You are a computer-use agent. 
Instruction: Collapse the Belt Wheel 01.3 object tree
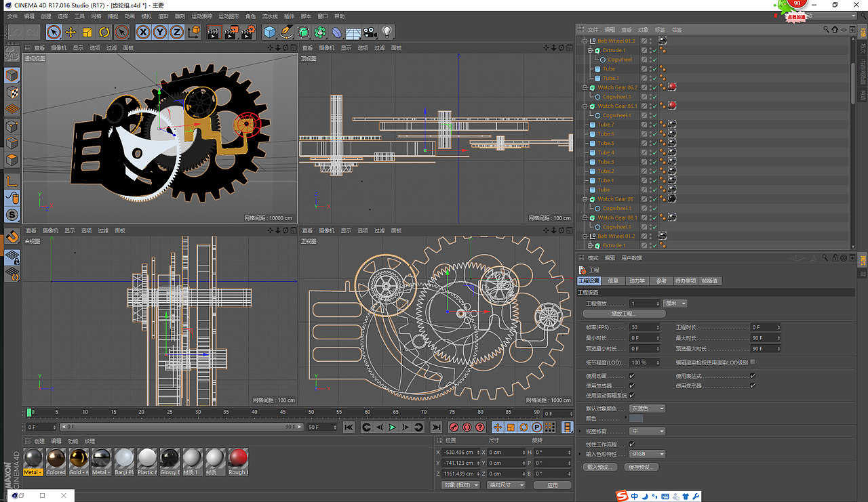click(585, 41)
